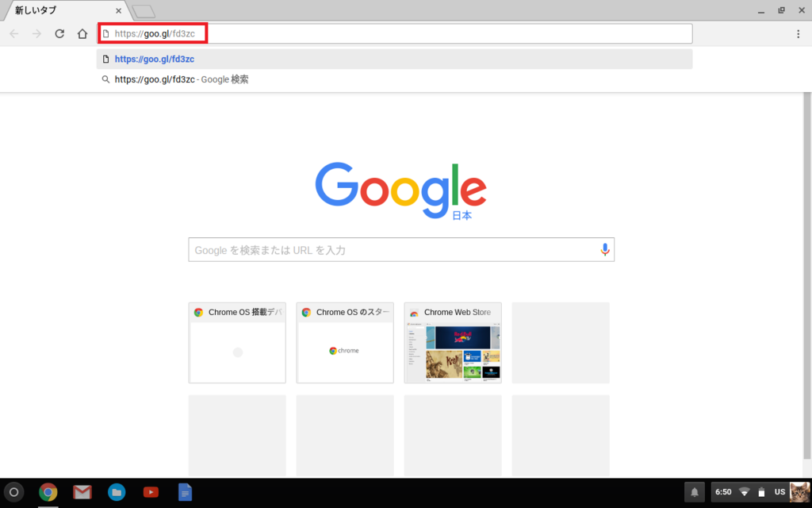The width and height of the screenshot is (812, 508).
Task: Open Gmail from the shelf
Action: (x=82, y=492)
